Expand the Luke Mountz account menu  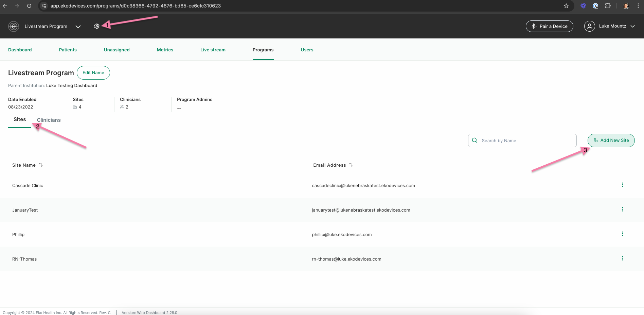632,26
